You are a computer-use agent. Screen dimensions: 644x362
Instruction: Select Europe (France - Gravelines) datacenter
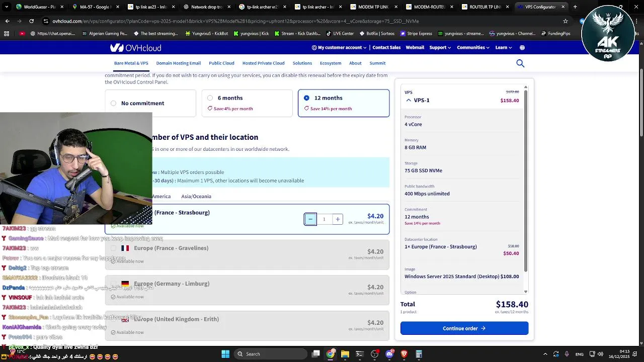point(247,254)
